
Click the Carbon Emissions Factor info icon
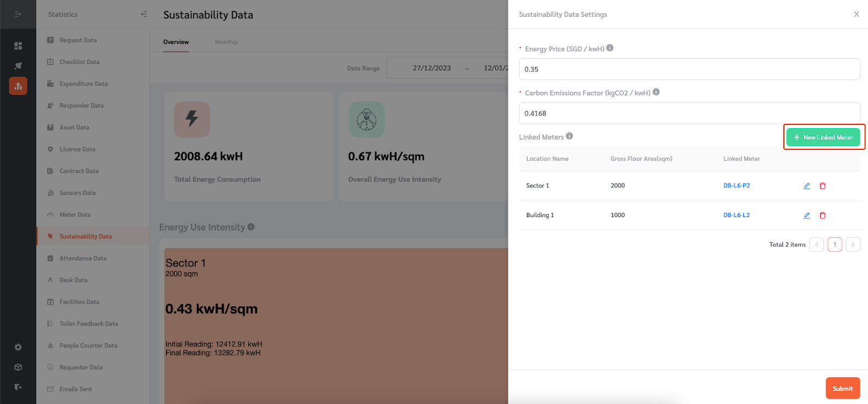pyautogui.click(x=656, y=92)
